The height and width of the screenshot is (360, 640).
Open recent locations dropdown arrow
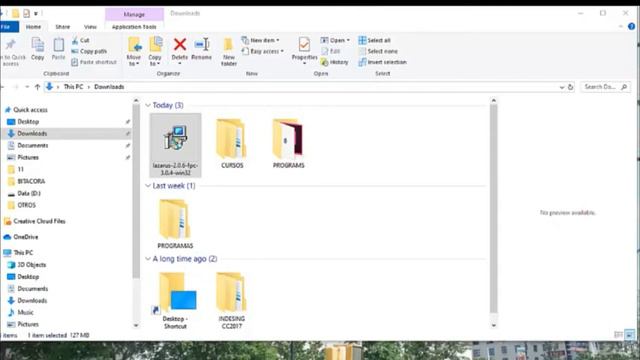tap(27, 87)
